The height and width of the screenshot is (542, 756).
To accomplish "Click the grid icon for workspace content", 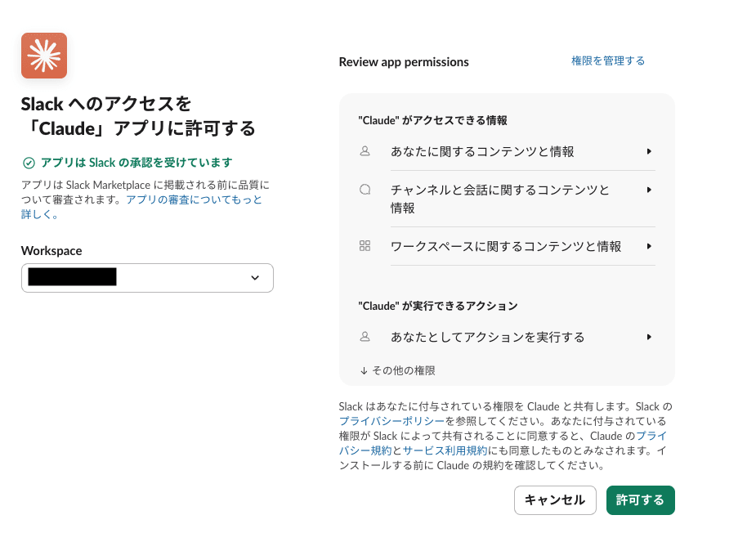I will tap(365, 246).
